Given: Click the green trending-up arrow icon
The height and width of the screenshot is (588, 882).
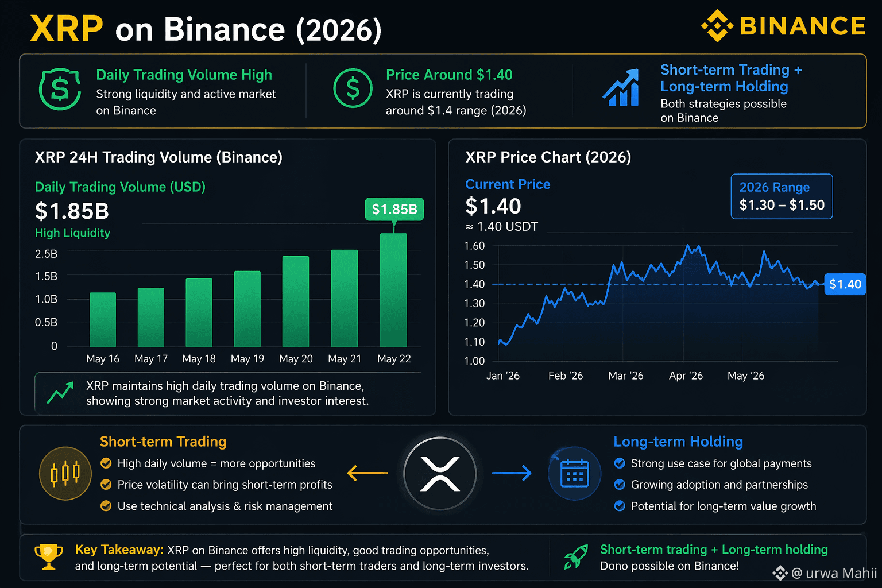Looking at the screenshot, I should click(60, 393).
